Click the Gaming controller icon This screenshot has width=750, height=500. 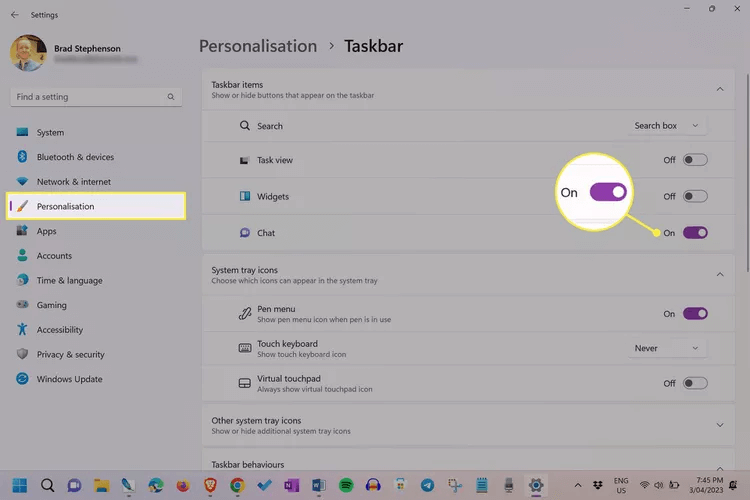22,305
